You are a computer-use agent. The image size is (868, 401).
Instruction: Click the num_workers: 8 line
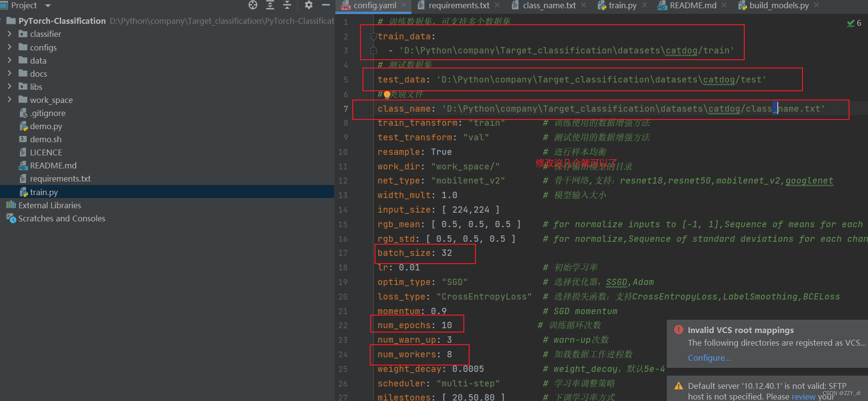tap(415, 354)
